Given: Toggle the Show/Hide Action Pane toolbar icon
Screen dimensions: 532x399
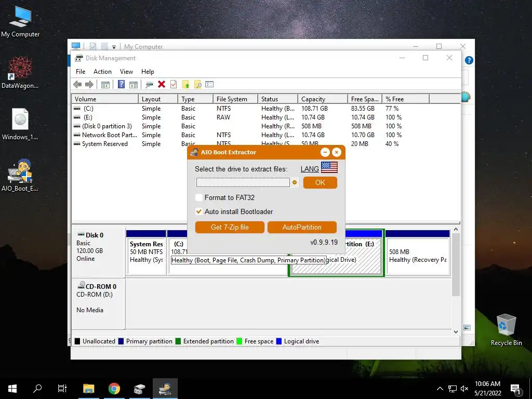Looking at the screenshot, I should click(x=134, y=85).
